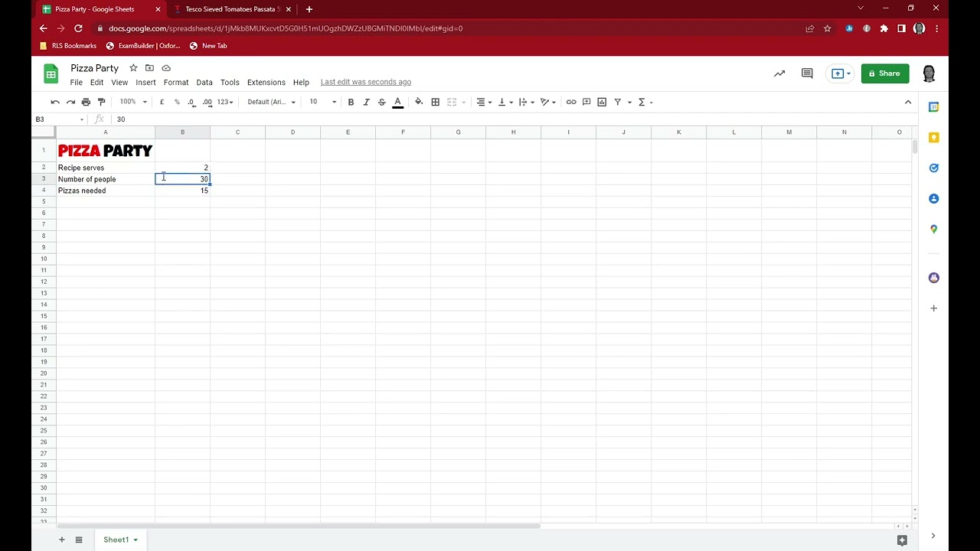Open text color picker (underlined A)
This screenshot has height=551, width=980.
click(x=397, y=102)
